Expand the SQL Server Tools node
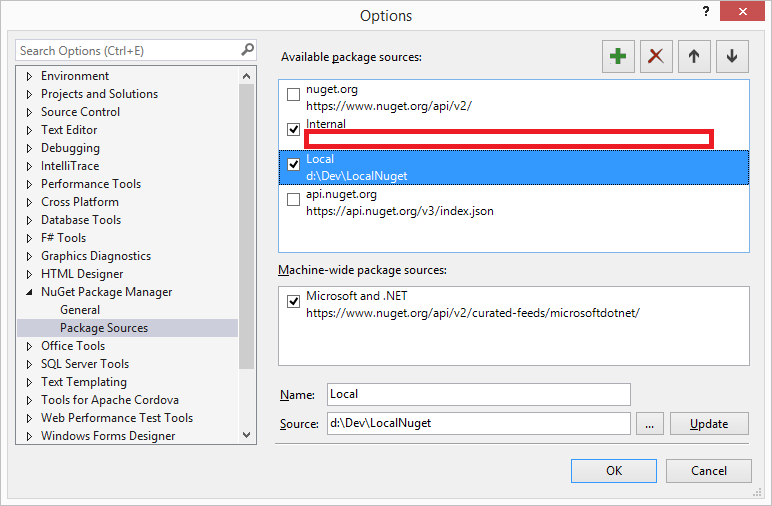The width and height of the screenshot is (772, 506). [29, 364]
